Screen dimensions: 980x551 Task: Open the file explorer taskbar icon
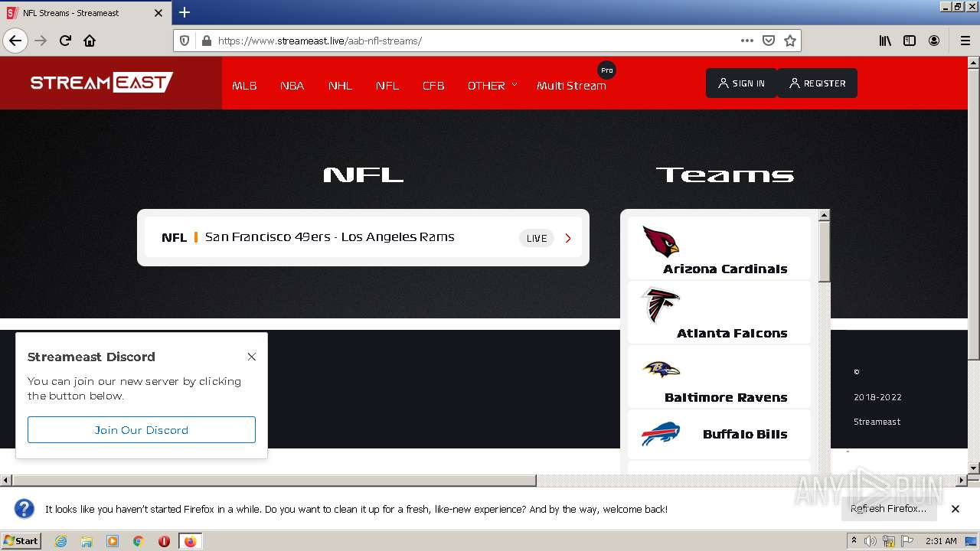tap(87, 541)
